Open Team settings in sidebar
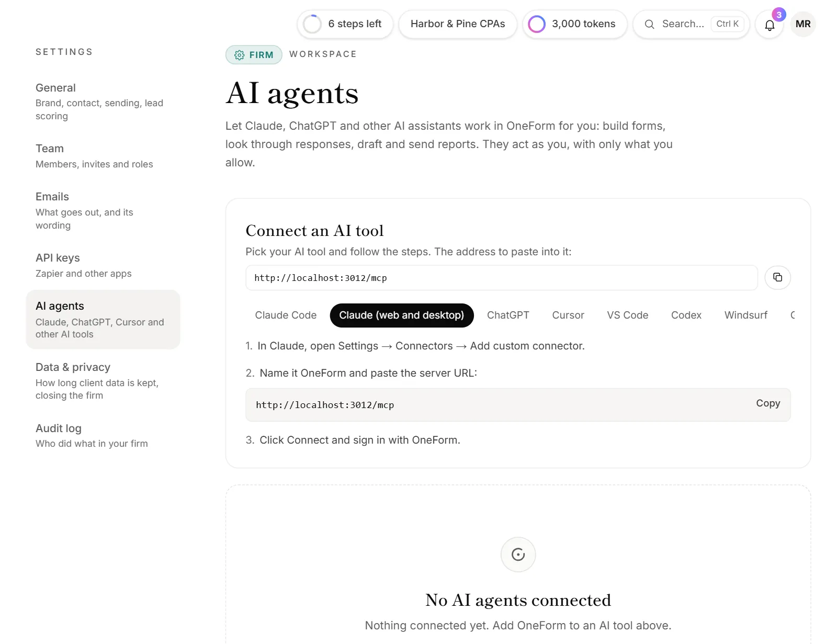The height and width of the screenshot is (644, 837). [103, 156]
